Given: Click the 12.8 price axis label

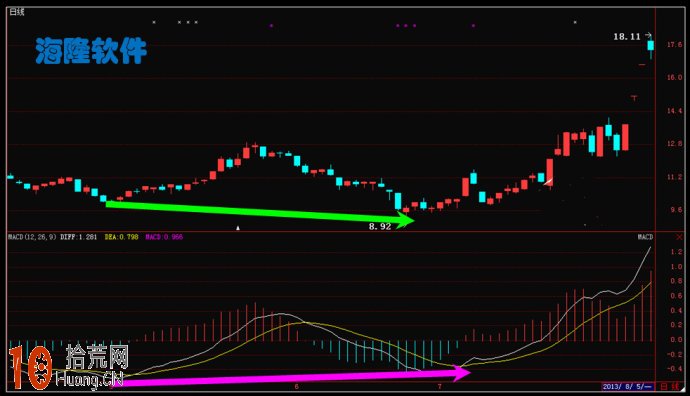Looking at the screenshot, I should point(674,143).
